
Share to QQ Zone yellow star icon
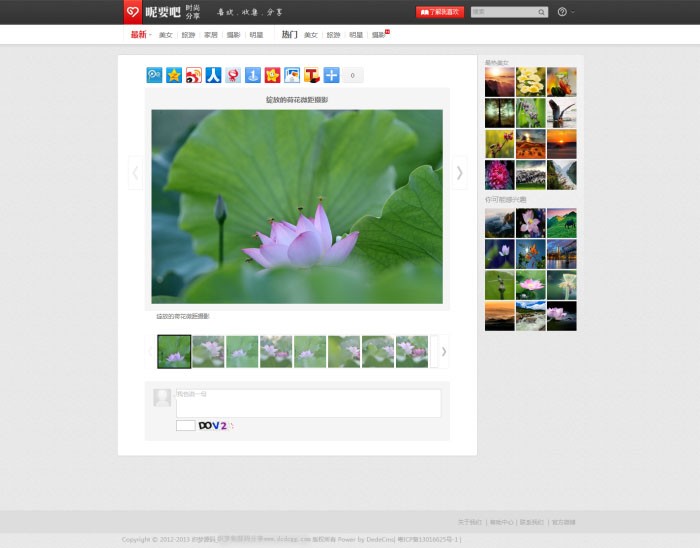tap(174, 75)
